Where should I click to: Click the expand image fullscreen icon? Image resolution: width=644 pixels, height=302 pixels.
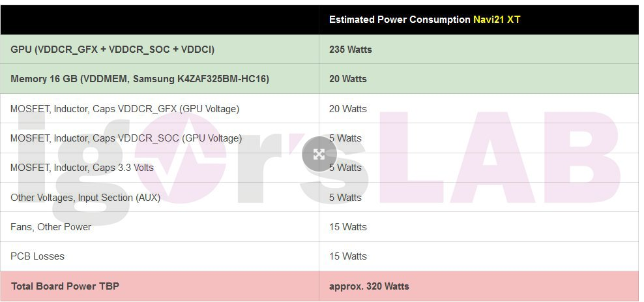[x=319, y=154]
